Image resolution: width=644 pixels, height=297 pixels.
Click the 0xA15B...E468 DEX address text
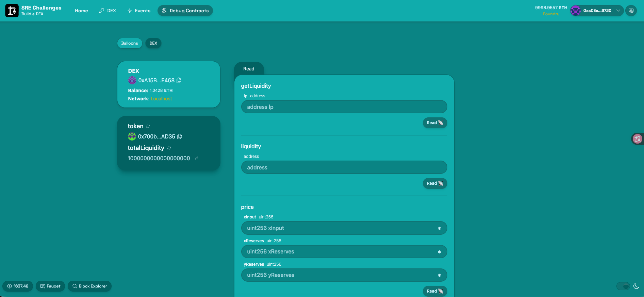click(x=156, y=80)
